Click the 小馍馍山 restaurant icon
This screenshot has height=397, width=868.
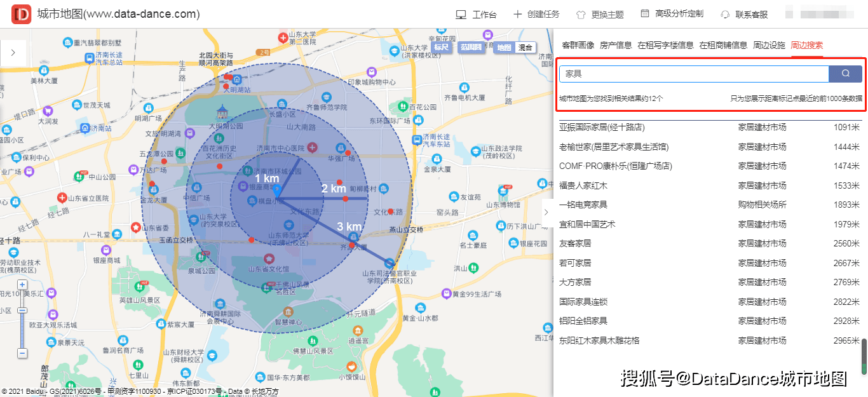pos(351,367)
